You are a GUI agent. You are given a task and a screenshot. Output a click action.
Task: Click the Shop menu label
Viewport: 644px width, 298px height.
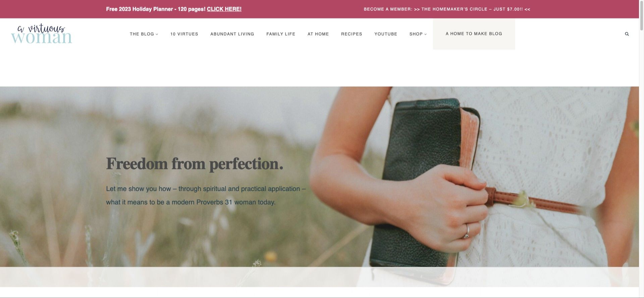click(416, 34)
